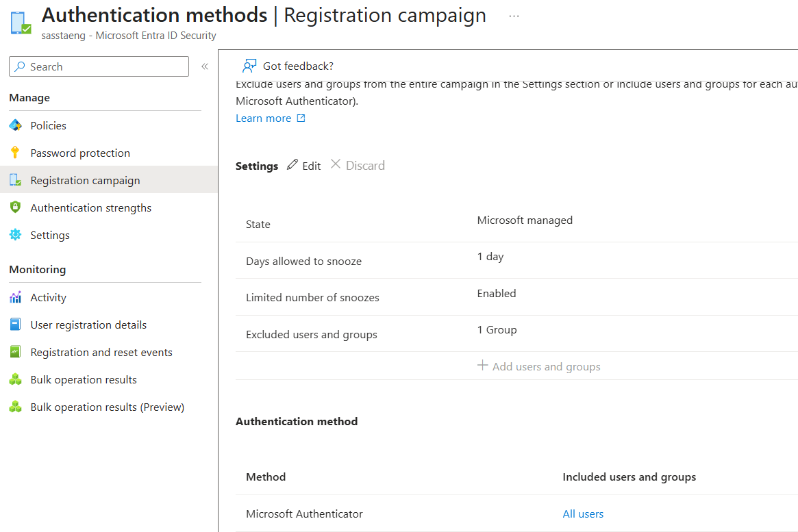Image resolution: width=798 pixels, height=532 pixels.
Task: Open Activity monitoring page
Action: [x=49, y=298]
